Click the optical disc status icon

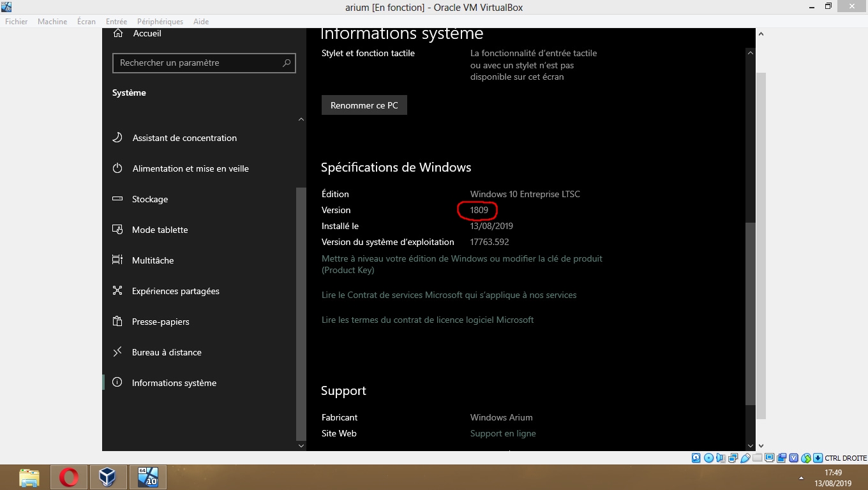708,458
